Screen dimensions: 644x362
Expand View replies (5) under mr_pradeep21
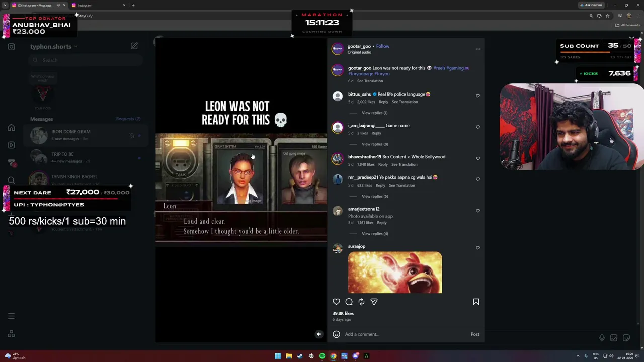(x=375, y=196)
